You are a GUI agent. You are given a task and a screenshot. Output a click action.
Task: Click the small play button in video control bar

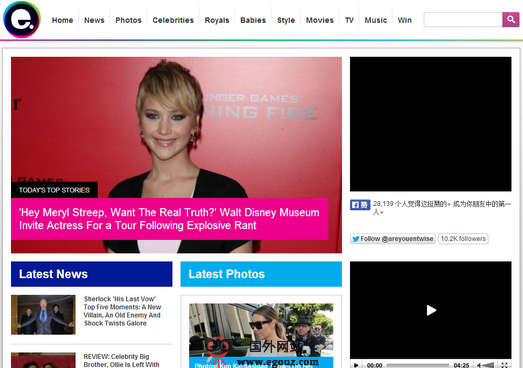click(x=356, y=365)
